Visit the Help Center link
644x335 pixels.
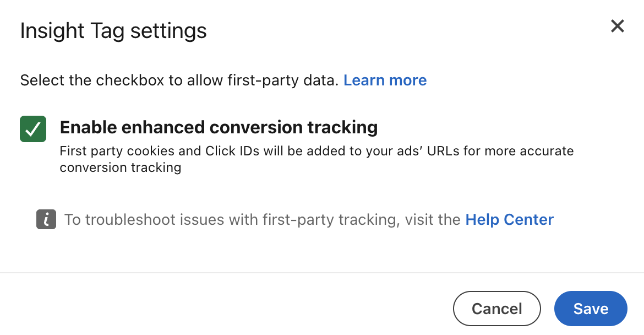pos(509,220)
